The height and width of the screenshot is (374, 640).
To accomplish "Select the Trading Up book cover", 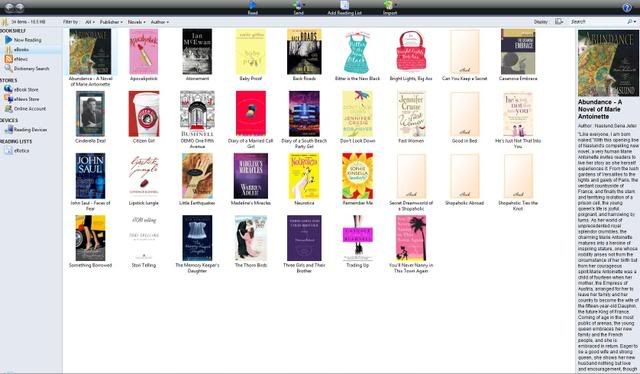I will (x=358, y=238).
